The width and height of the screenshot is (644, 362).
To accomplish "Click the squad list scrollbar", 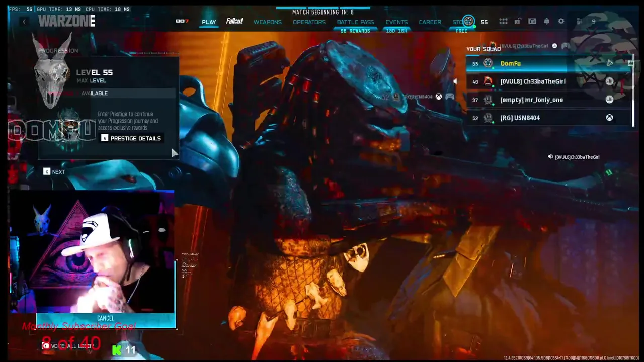I will [x=633, y=90].
